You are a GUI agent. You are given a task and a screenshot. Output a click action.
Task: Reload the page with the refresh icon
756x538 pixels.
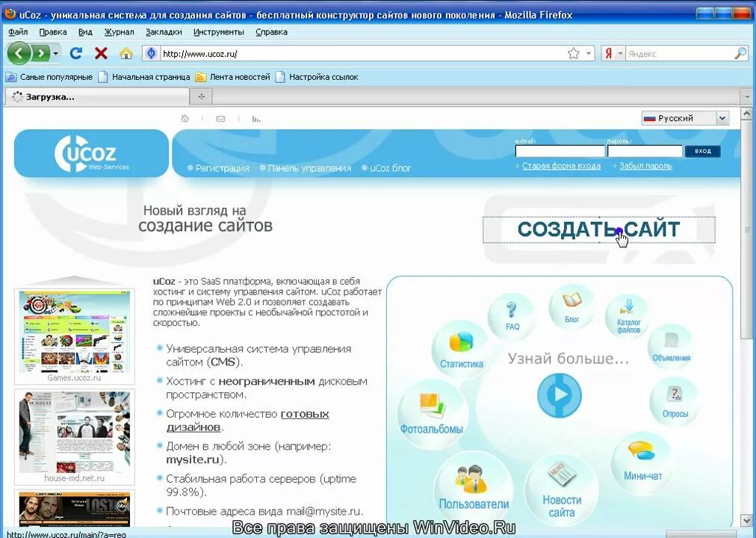point(76,54)
